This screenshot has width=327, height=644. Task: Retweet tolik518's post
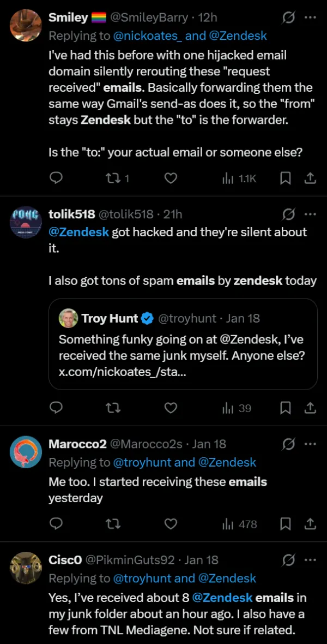(x=113, y=408)
